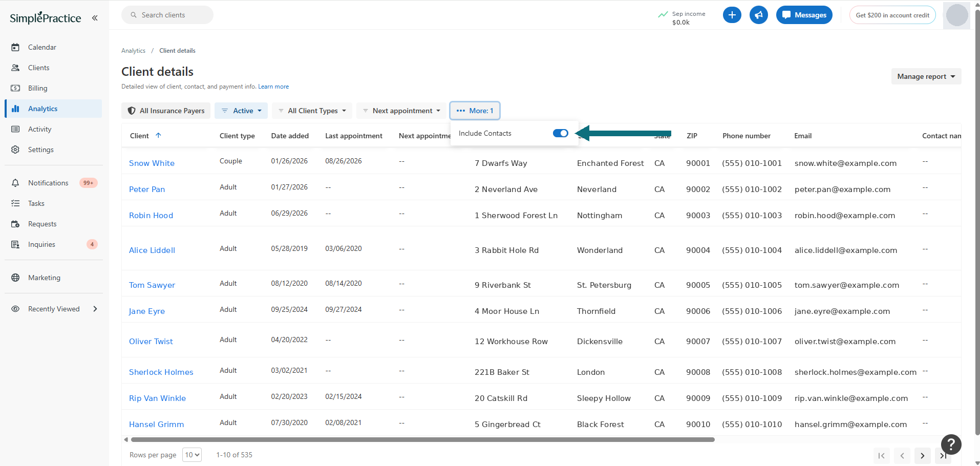Click Get $200 in account credit
The image size is (980, 466).
point(892,15)
